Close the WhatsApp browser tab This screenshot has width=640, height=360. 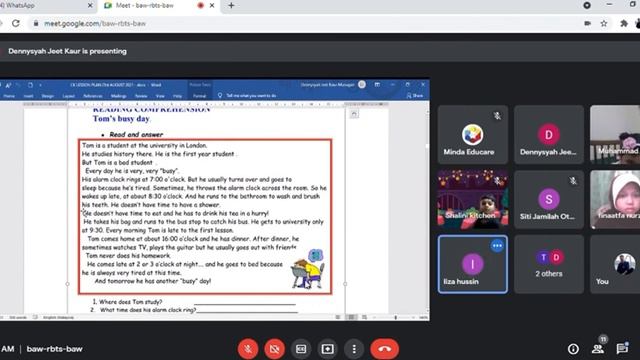tap(90, 6)
